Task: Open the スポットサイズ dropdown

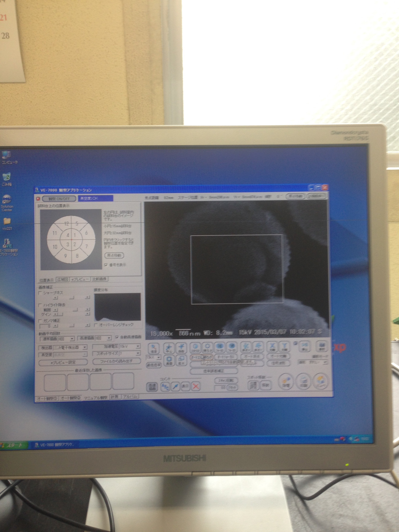Action: pos(138,353)
